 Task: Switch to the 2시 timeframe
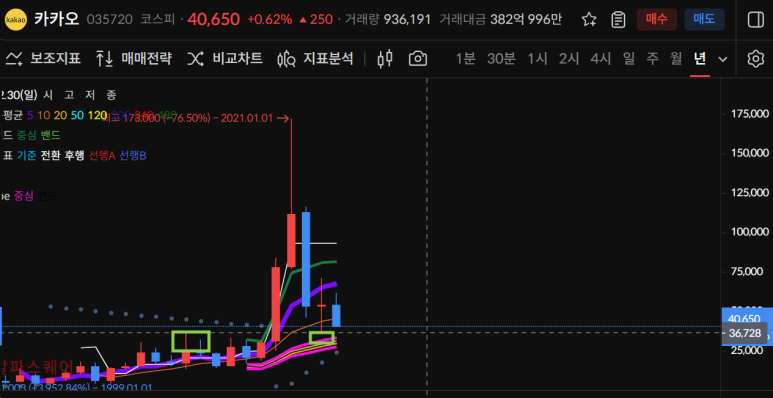(569, 59)
